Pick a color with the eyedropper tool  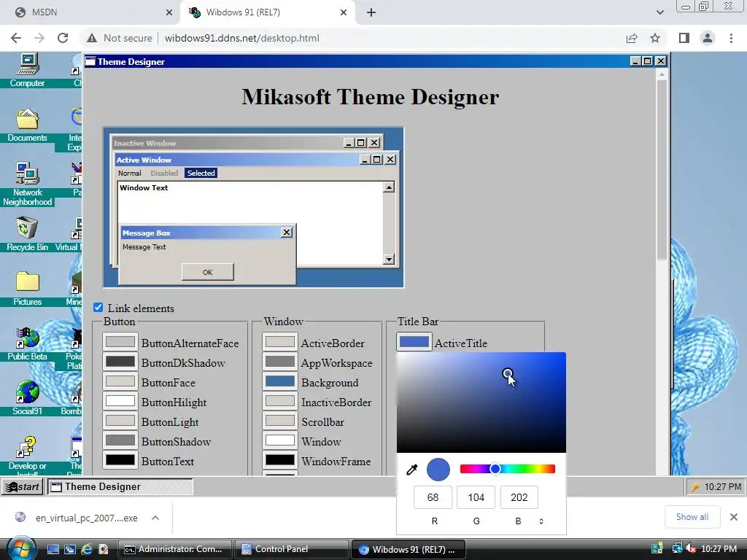pyautogui.click(x=411, y=470)
